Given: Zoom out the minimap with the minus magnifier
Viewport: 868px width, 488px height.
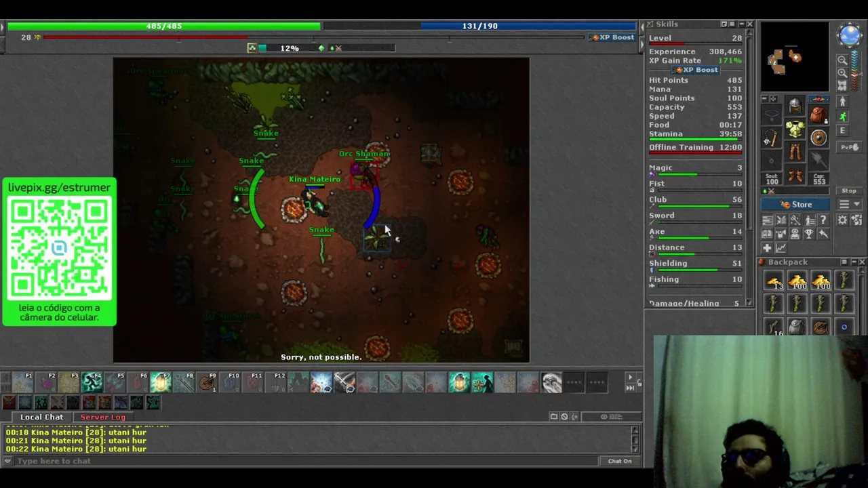Looking at the screenshot, I should click(x=842, y=60).
